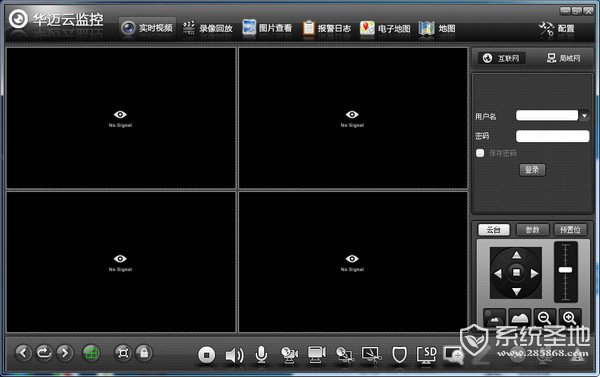Screen dimensions: 600x377
Task: Click the 登录 login button
Action: point(532,170)
